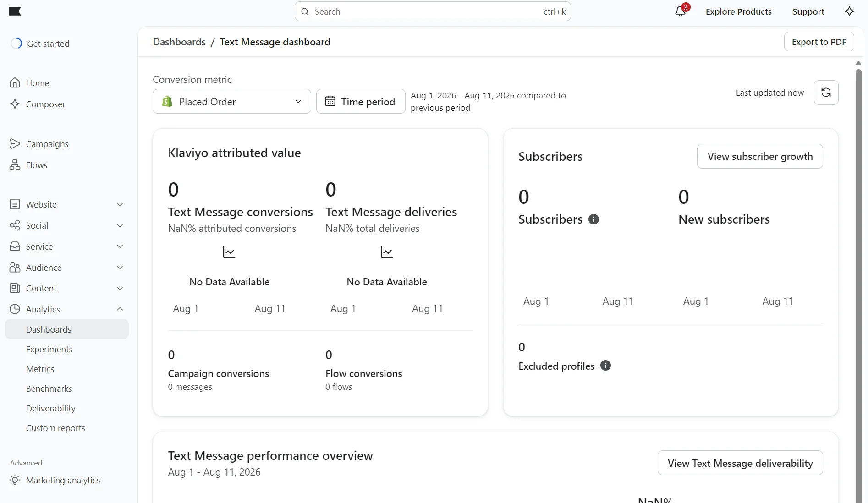The height and width of the screenshot is (503, 868).
Task: Expand the Website menu chevron
Action: 120,204
